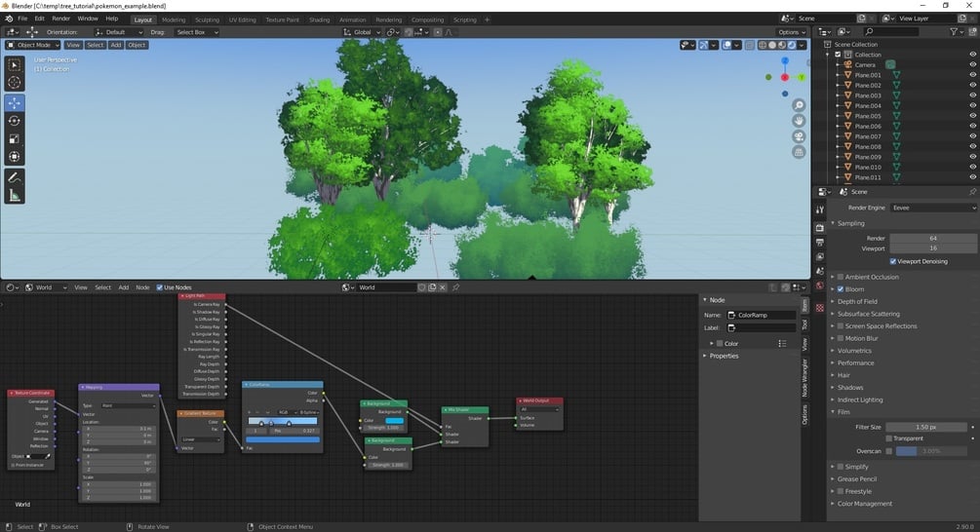Toggle Use Nodes checkbox
This screenshot has width=980, height=532.
coord(160,287)
